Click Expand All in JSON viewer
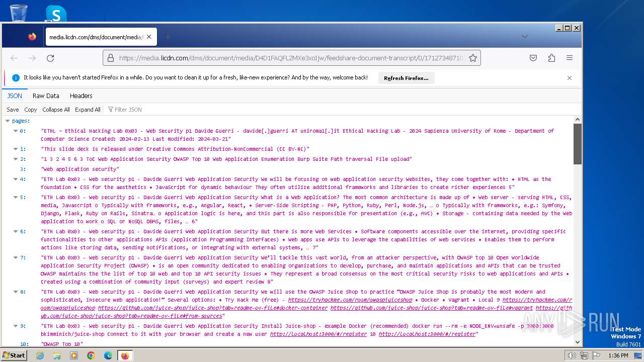This screenshot has width=644, height=362. coord(88,110)
